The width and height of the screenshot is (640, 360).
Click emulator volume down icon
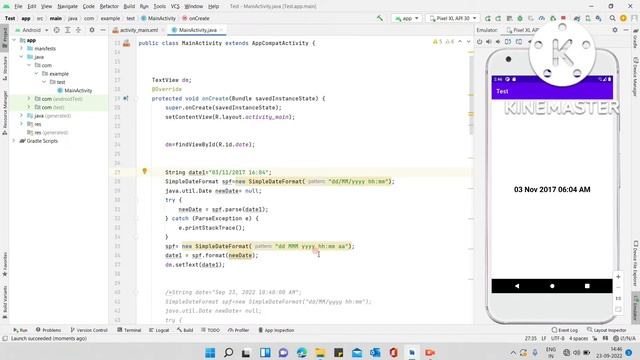[x=498, y=42]
